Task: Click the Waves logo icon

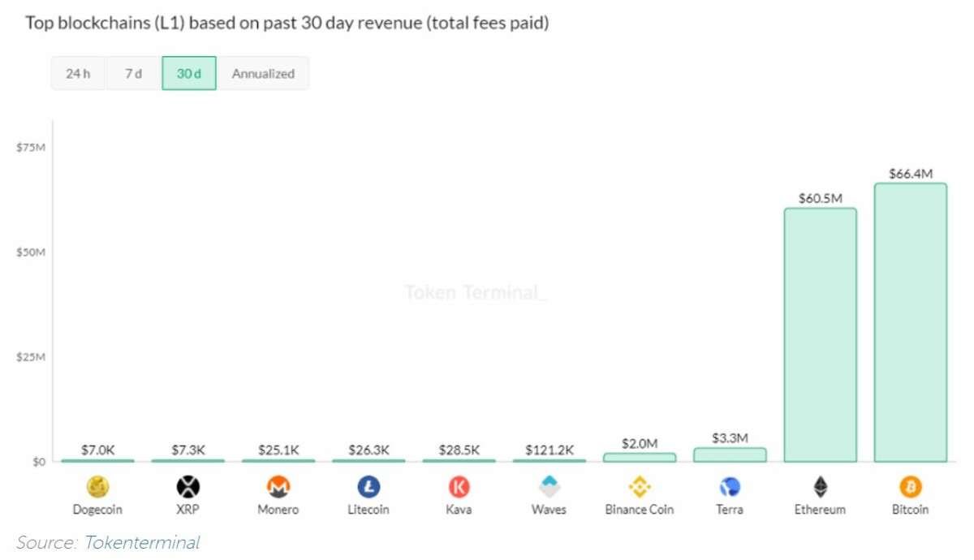Action: (x=549, y=487)
